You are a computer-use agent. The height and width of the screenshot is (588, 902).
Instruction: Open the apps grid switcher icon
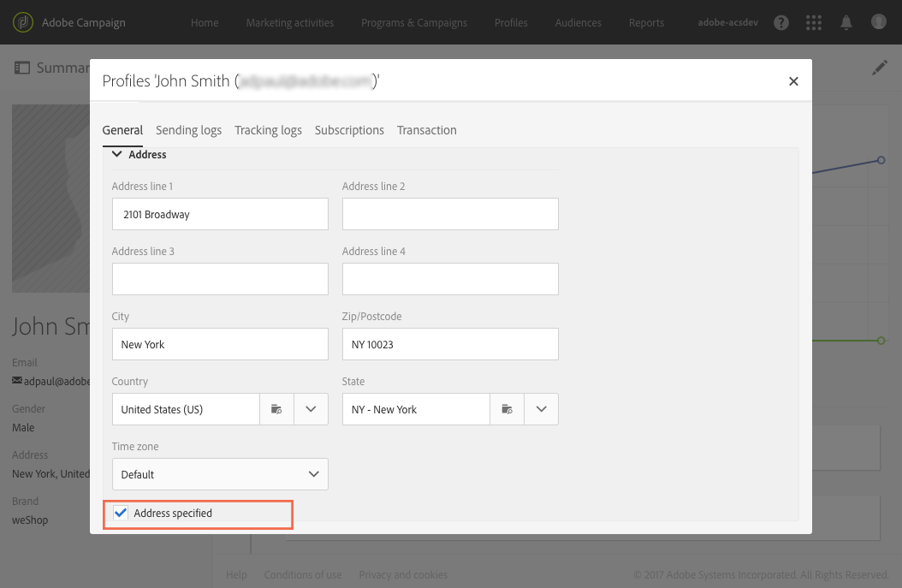[813, 22]
